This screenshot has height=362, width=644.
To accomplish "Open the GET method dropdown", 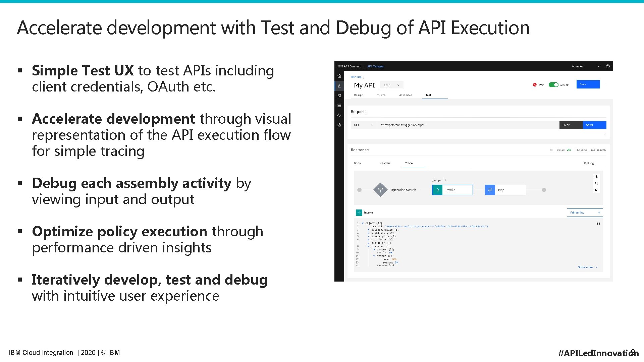I will [364, 125].
